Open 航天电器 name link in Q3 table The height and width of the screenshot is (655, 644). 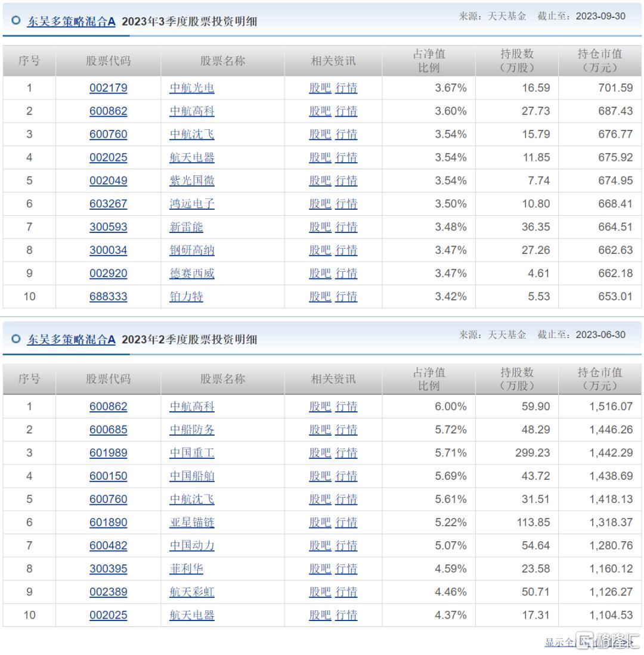pos(192,157)
